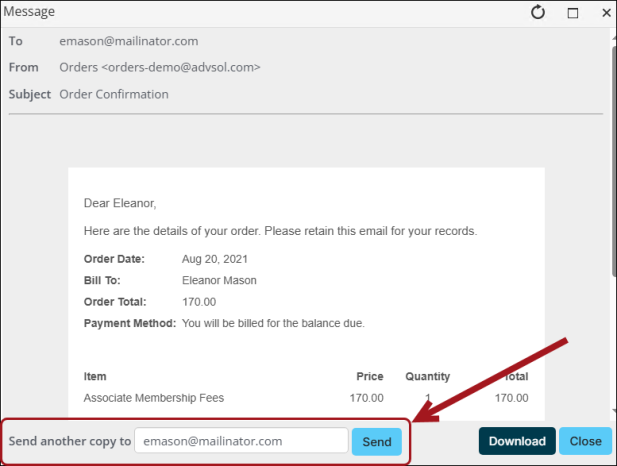This screenshot has height=466, width=617.
Task: Click the Subject text 'Order Confirmation'
Action: click(x=114, y=94)
